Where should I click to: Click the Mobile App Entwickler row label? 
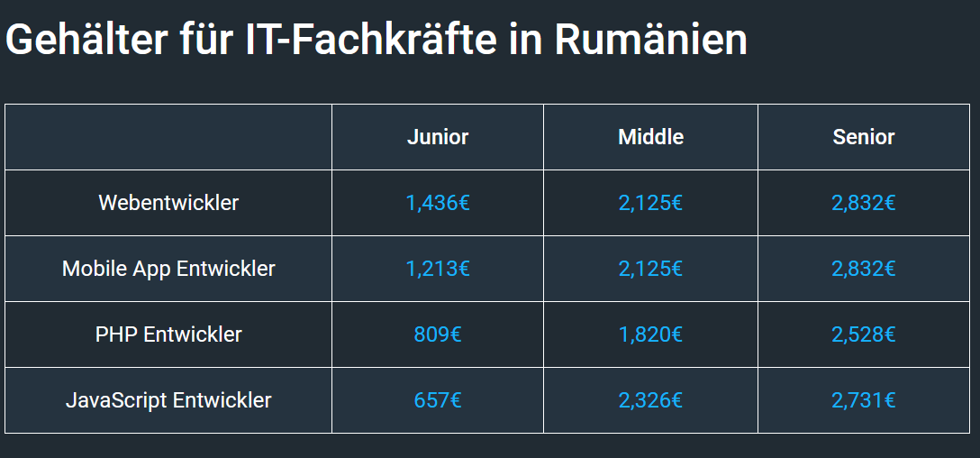pos(168,269)
